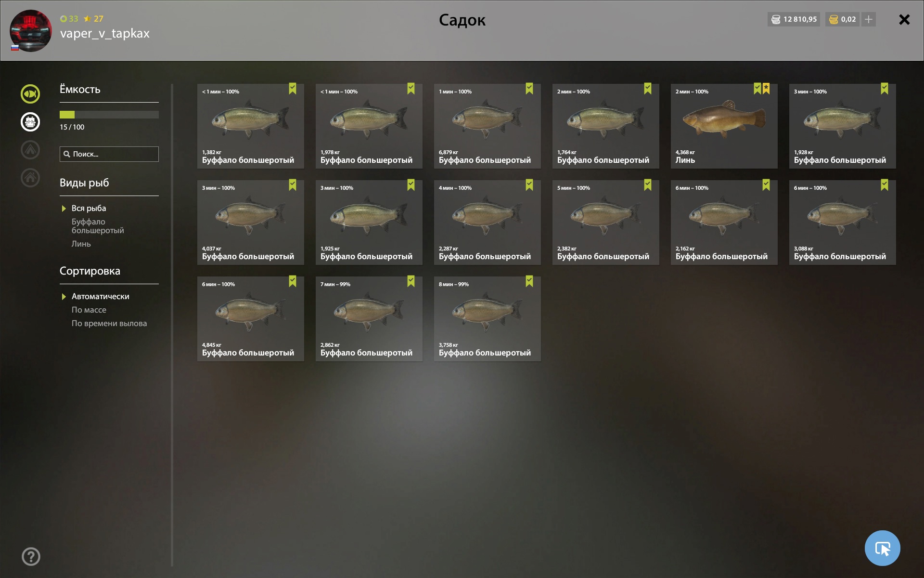Click the greyed third sidebar icon
The height and width of the screenshot is (578, 924).
pos(30,150)
